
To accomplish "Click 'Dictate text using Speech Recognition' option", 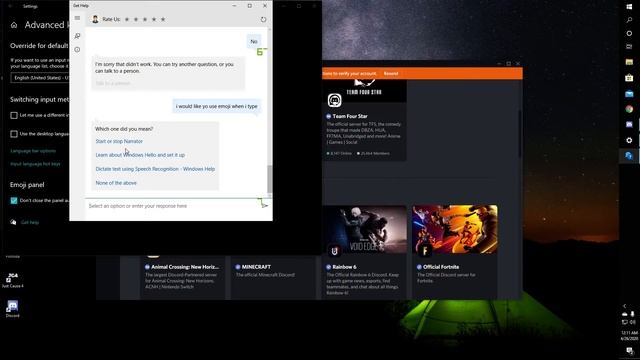I will (155, 169).
